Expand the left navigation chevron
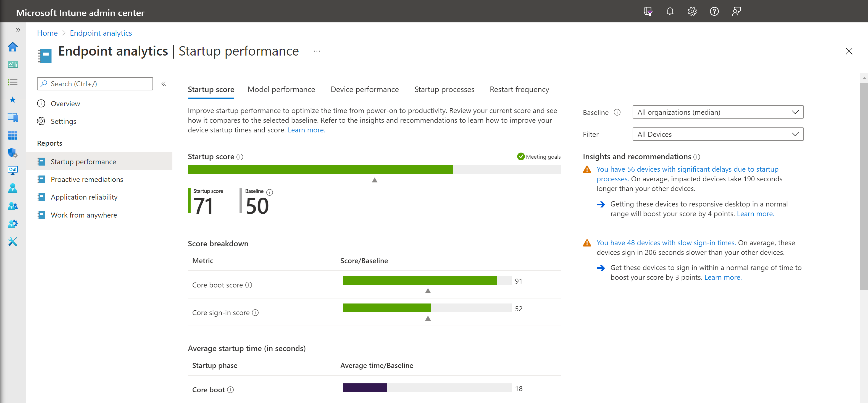This screenshot has height=403, width=868. click(18, 30)
